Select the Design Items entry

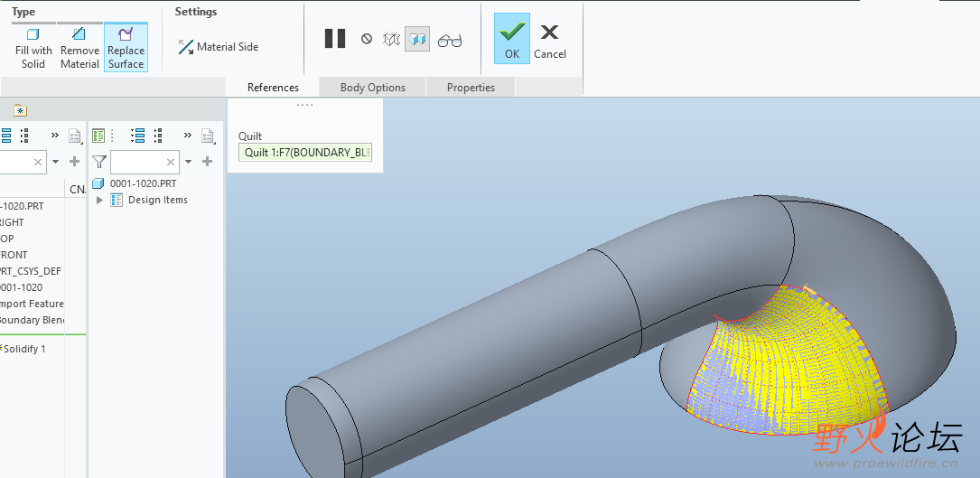[157, 200]
